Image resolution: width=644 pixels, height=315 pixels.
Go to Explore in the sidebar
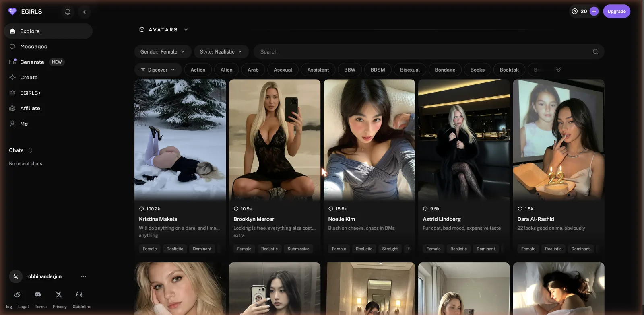click(48, 31)
